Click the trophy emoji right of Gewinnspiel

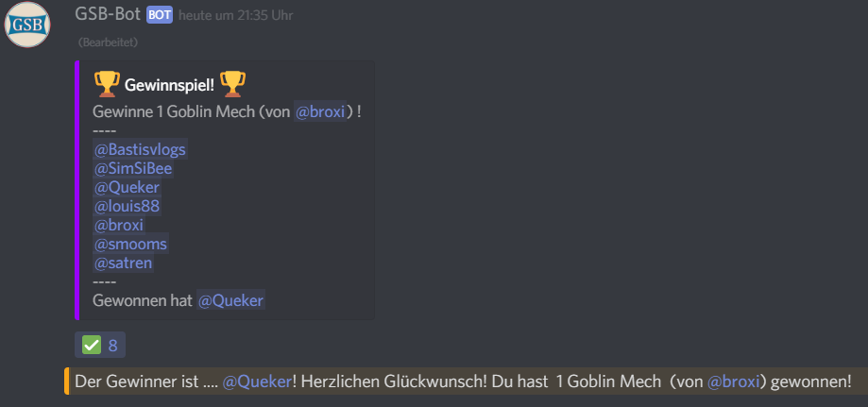[x=232, y=85]
